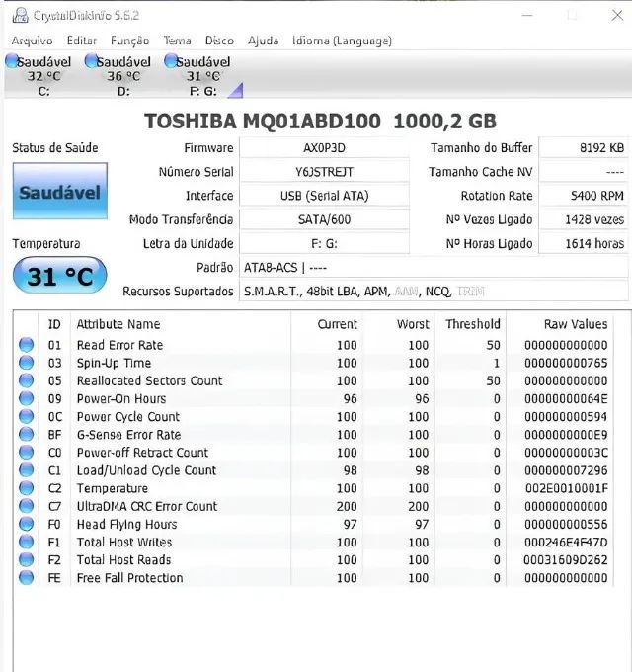Screen dimensions: 632x672
Task: Click the 31 °C temperature indicator
Action: tap(60, 276)
